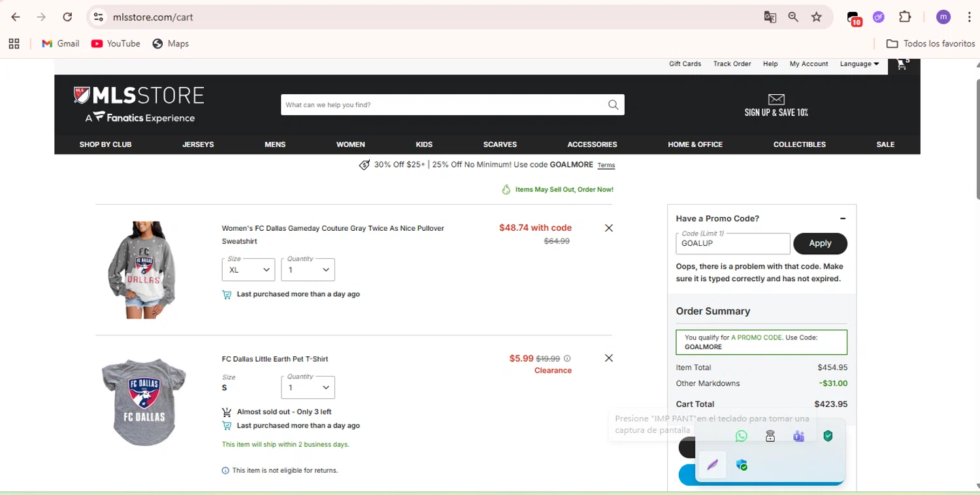980x495 pixels.
Task: Open Mens menu
Action: [275, 145]
